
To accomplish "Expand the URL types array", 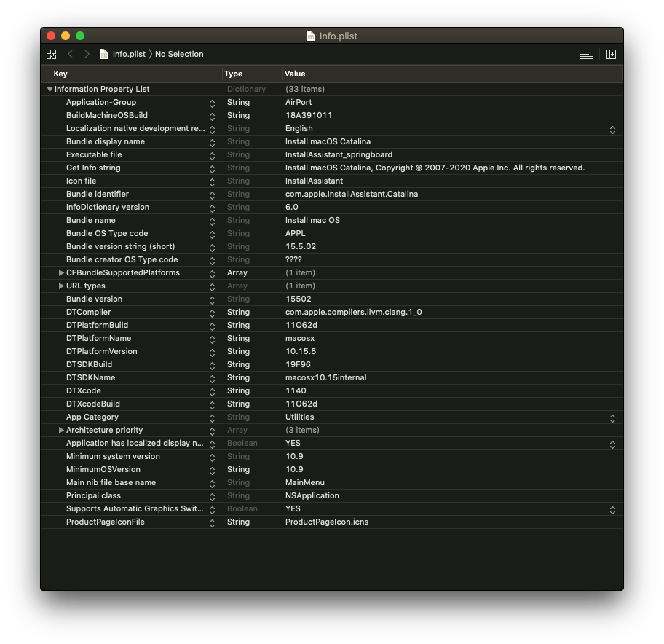I will pos(61,286).
